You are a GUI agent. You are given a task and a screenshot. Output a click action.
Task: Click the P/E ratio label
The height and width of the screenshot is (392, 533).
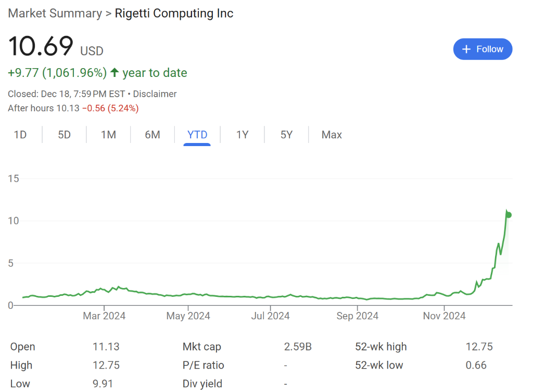[204, 365]
